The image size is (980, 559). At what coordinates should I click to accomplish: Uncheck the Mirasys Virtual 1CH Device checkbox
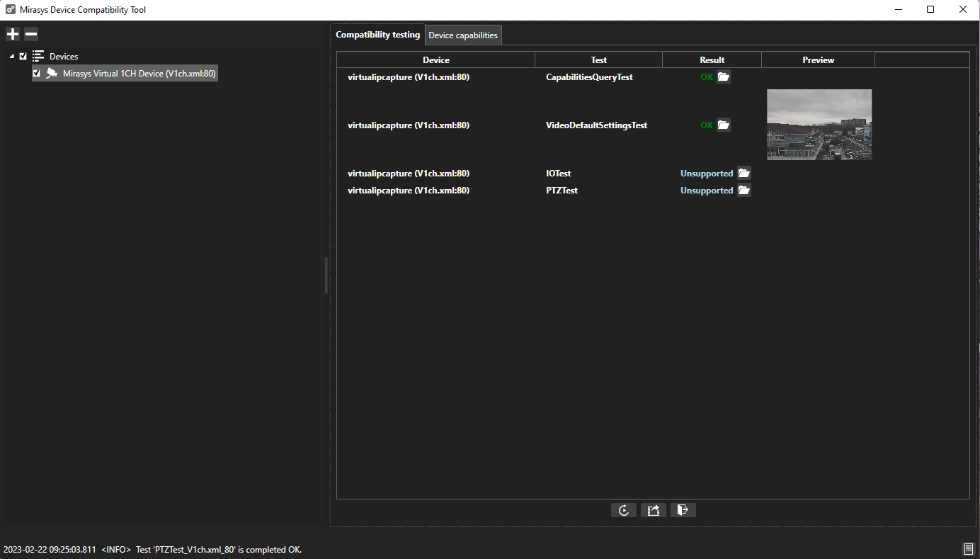point(37,73)
